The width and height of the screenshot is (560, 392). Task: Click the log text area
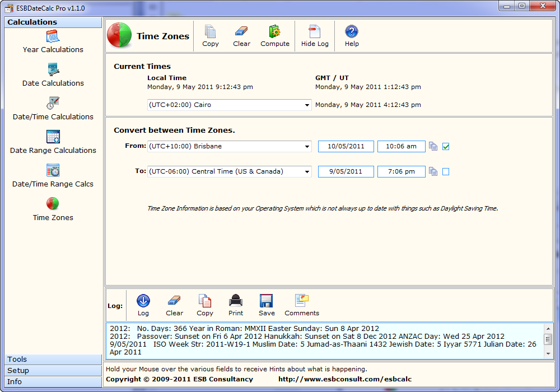coord(325,341)
